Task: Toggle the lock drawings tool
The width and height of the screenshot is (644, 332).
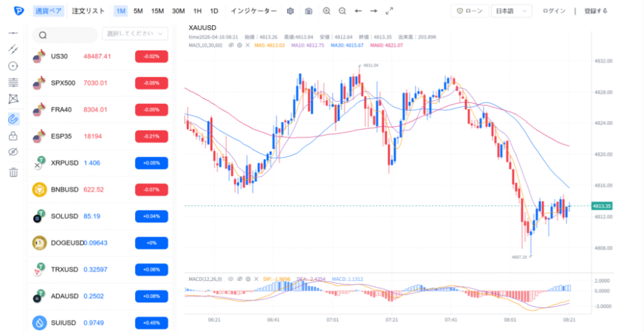Action: pyautogui.click(x=13, y=136)
